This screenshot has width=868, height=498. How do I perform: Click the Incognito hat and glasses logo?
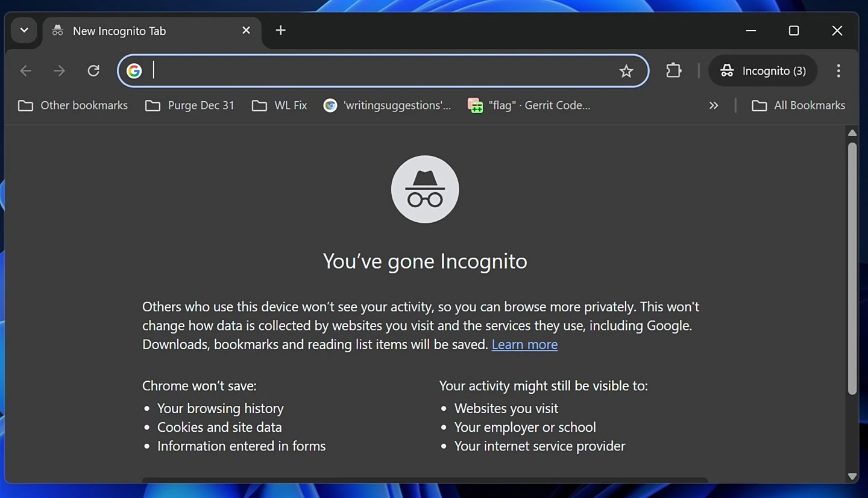[x=425, y=189]
